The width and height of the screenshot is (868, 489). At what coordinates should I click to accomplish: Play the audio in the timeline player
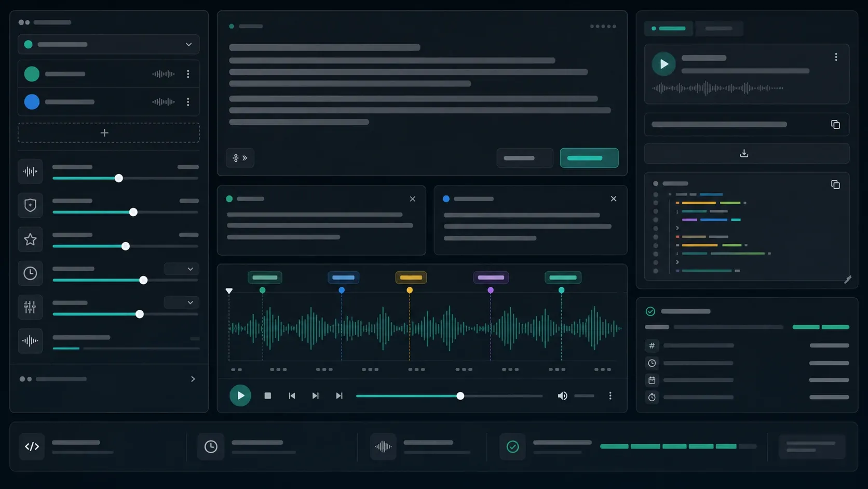240,396
